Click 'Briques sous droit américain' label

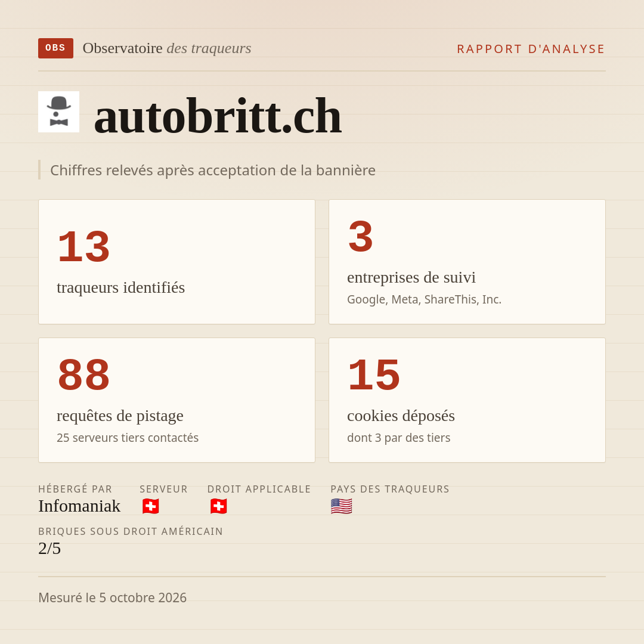click(131, 531)
